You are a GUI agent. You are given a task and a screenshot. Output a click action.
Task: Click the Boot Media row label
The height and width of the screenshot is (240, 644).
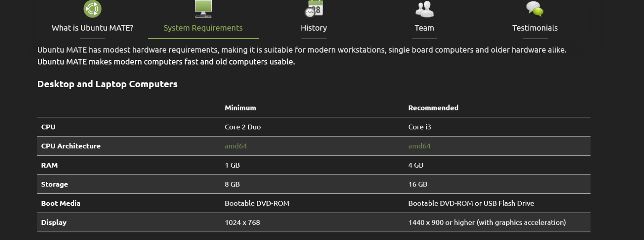[61, 203]
